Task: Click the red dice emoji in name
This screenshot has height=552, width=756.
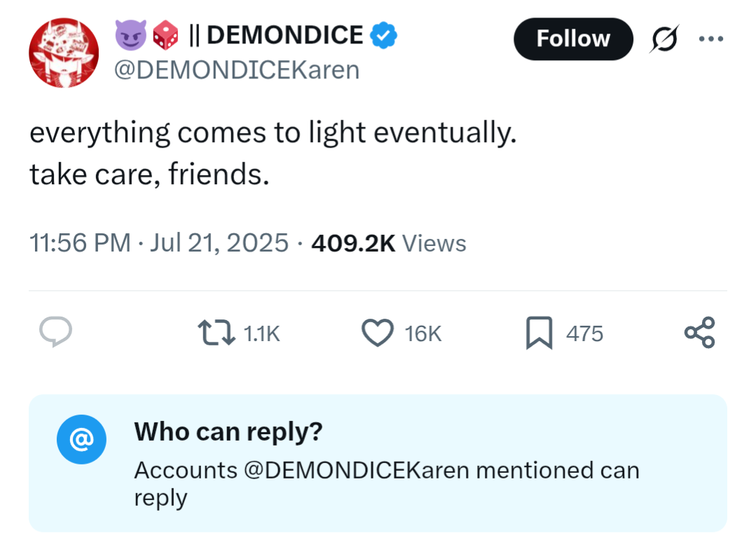Action: point(166,36)
